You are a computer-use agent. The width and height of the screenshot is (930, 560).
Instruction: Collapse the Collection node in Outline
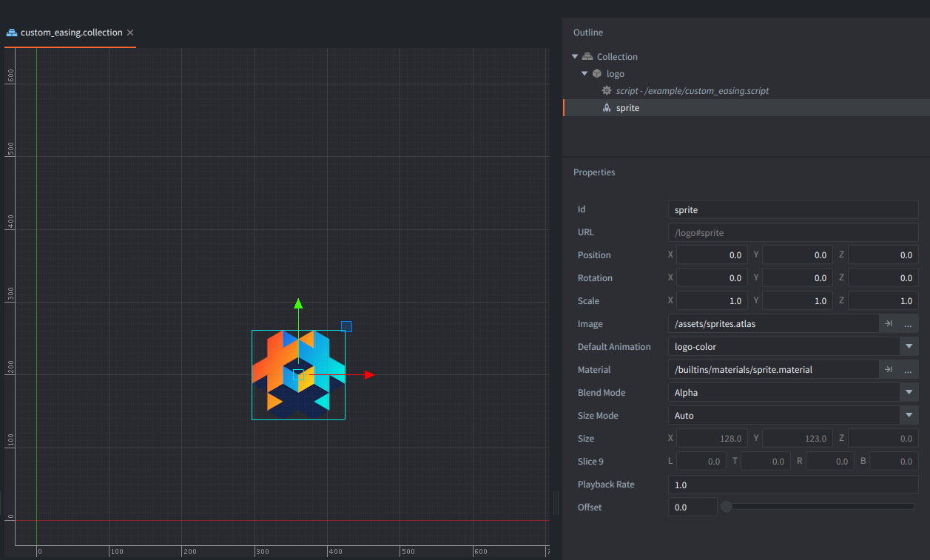click(575, 57)
